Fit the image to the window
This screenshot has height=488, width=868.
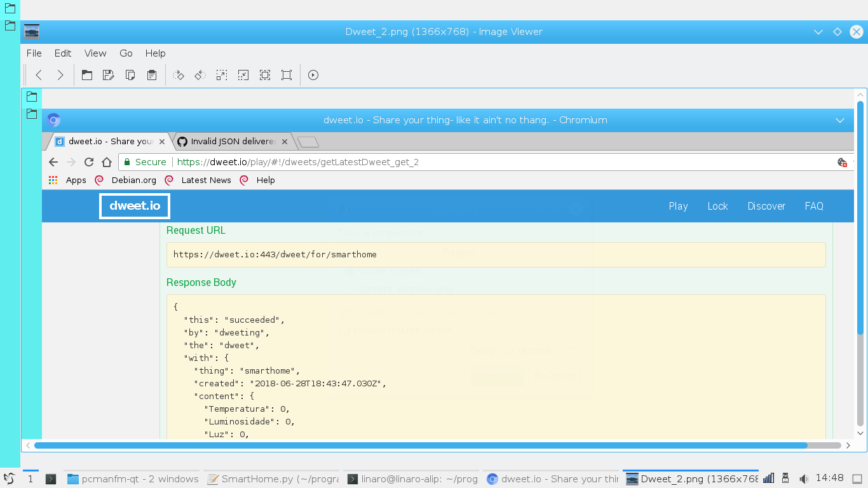pos(265,75)
